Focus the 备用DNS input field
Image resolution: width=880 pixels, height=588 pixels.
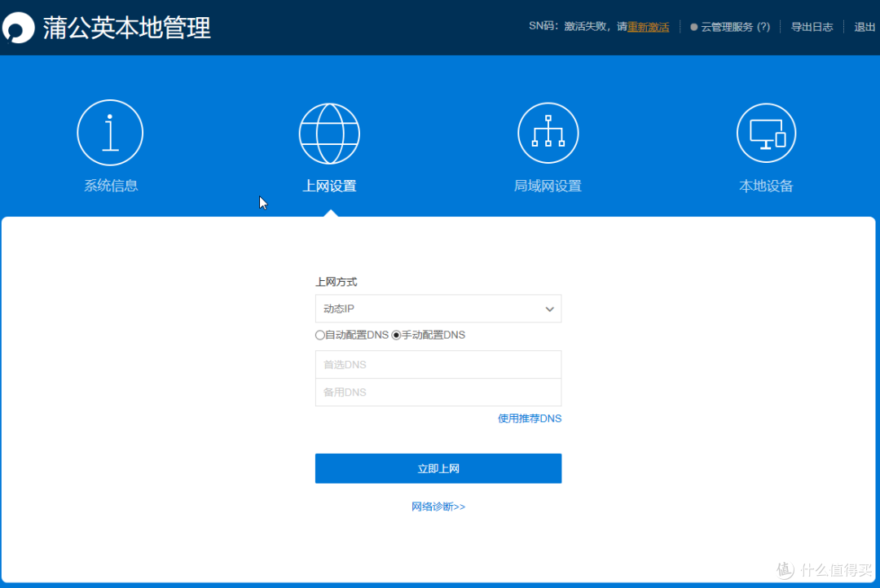tap(438, 393)
